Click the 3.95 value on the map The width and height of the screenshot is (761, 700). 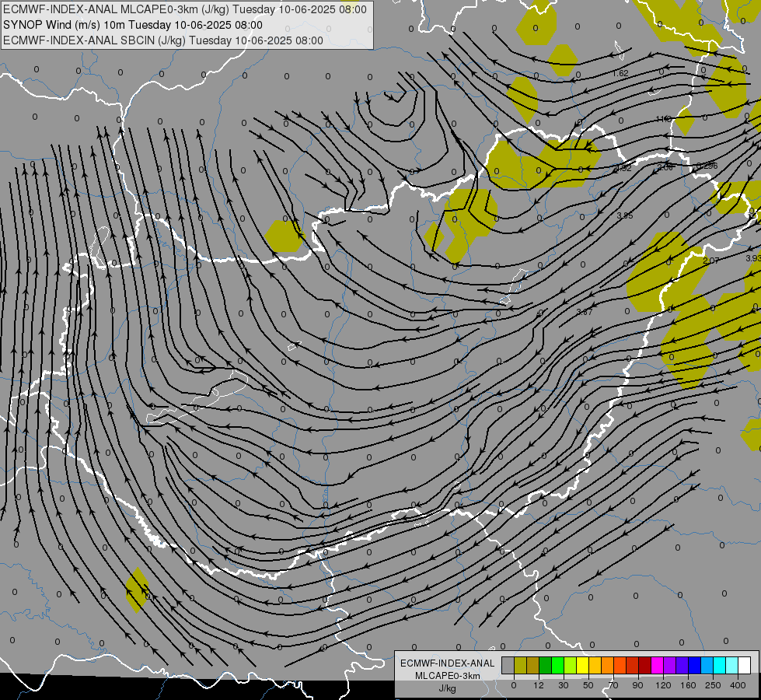[x=625, y=215]
